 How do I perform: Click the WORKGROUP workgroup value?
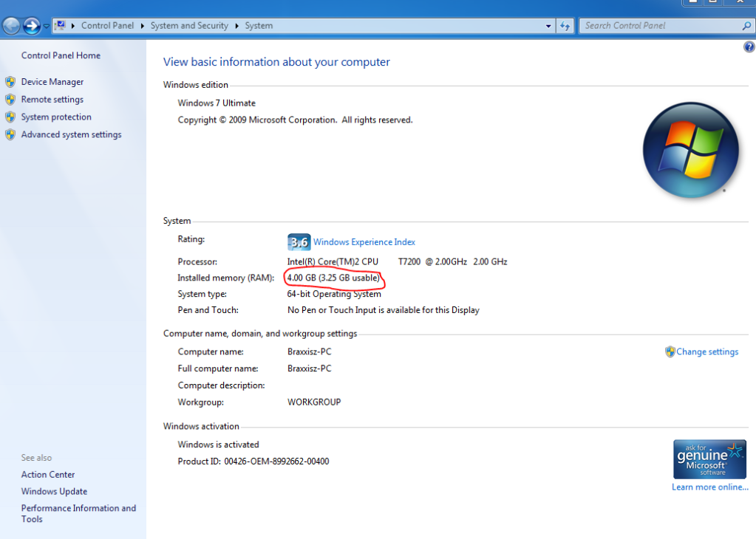[314, 402]
